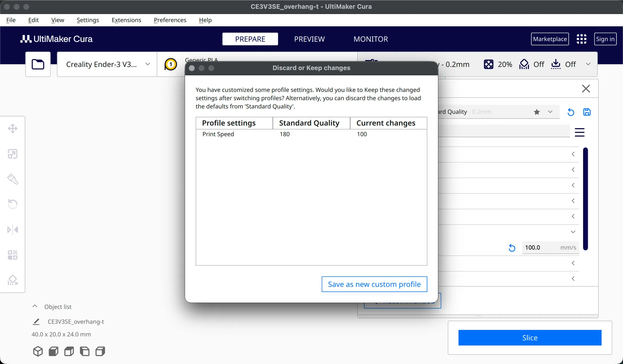The height and width of the screenshot is (364, 623).
Task: Switch to 3D view cube icon
Action: pos(38,351)
